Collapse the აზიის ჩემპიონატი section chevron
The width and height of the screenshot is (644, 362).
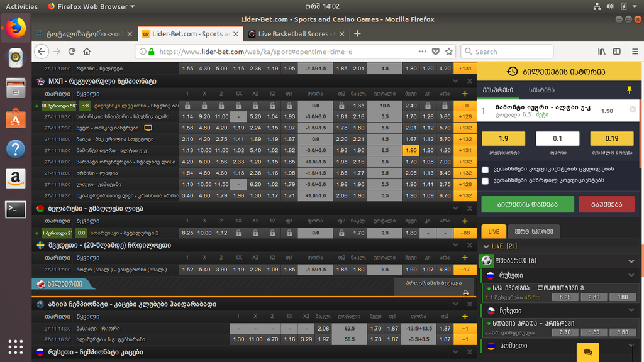[455, 304]
